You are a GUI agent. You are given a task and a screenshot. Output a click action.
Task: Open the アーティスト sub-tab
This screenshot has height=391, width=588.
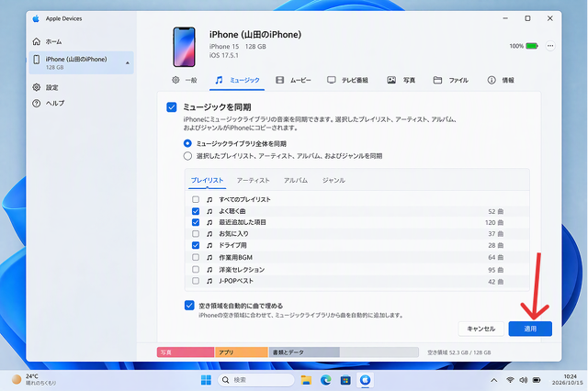pos(254,180)
